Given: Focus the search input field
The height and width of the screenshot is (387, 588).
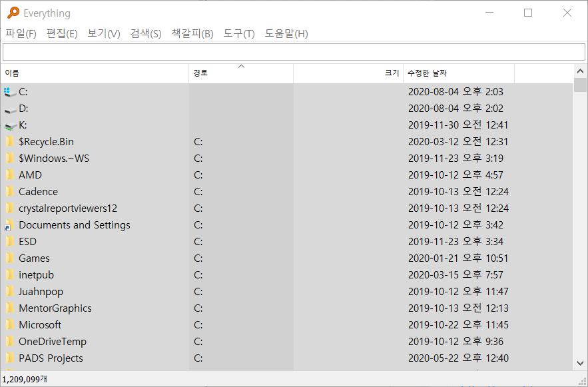Looking at the screenshot, I should point(294,52).
